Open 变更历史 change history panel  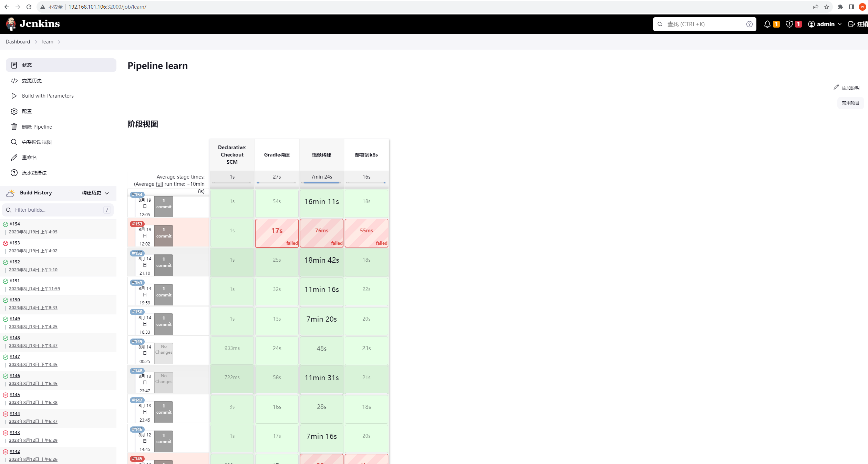pos(32,80)
